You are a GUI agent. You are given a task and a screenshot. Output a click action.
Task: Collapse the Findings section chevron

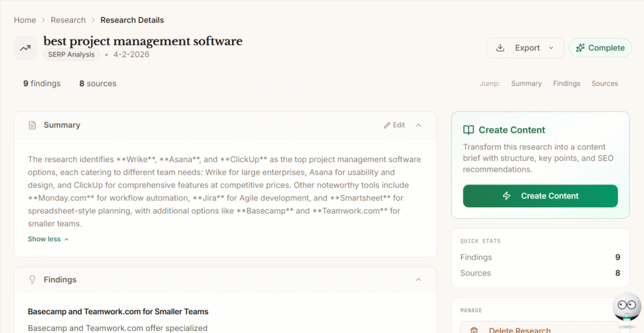click(x=419, y=280)
